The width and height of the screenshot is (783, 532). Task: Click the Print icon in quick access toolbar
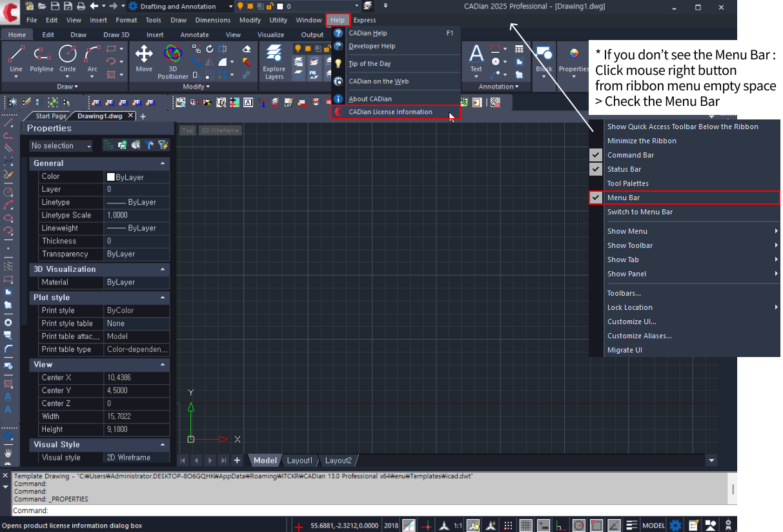coord(81,6)
